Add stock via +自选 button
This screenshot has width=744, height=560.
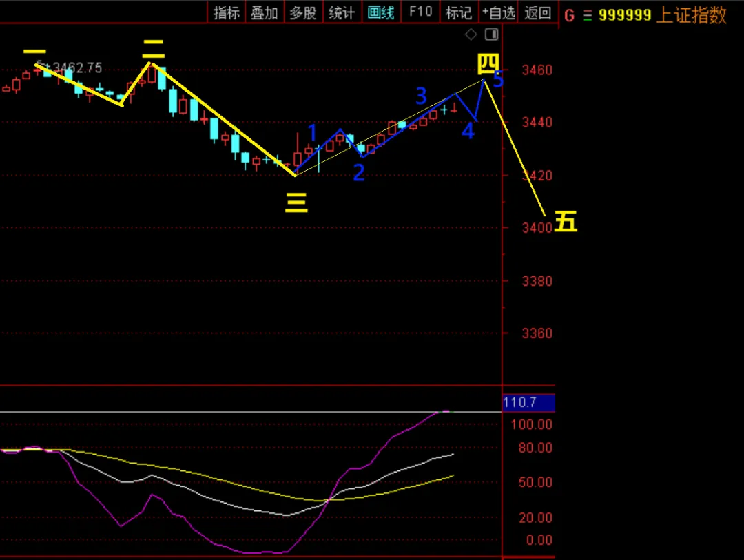point(498,12)
